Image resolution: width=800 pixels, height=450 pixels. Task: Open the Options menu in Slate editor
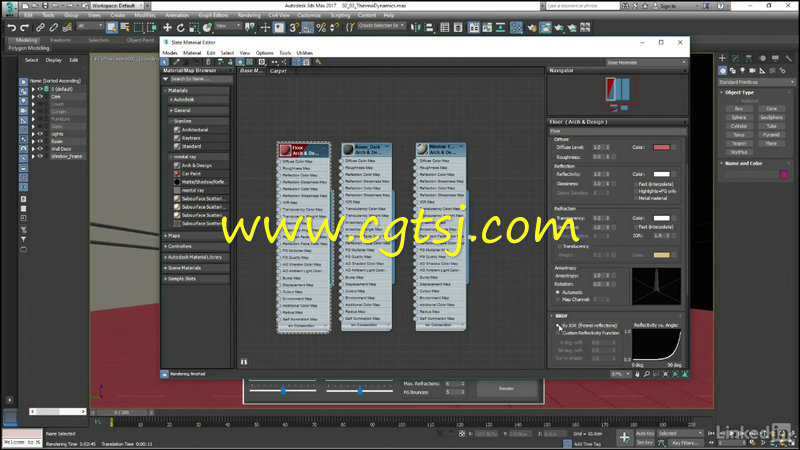point(264,53)
